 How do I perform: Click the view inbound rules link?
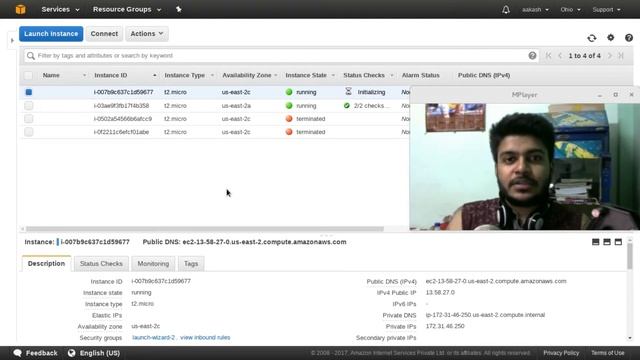tap(205, 338)
